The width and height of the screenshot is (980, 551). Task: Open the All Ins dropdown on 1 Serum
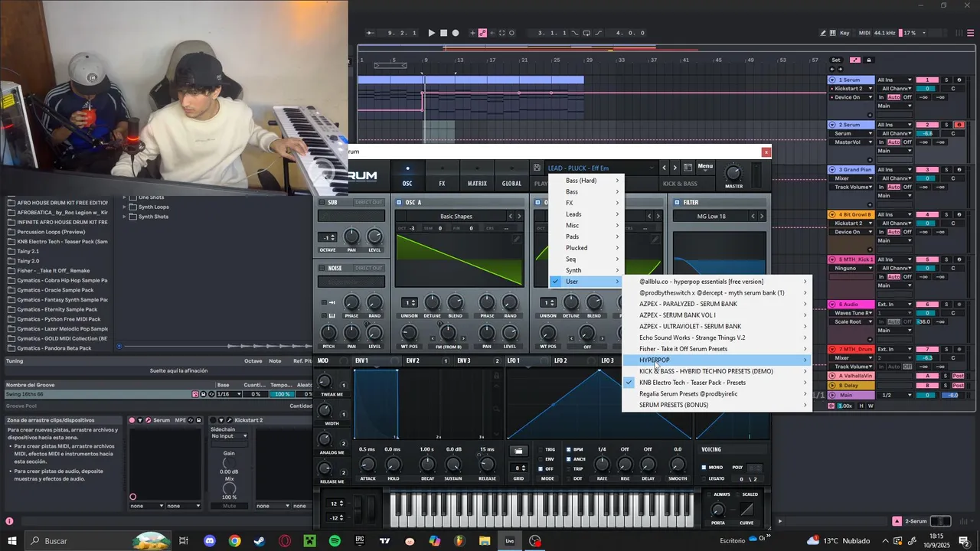(895, 80)
